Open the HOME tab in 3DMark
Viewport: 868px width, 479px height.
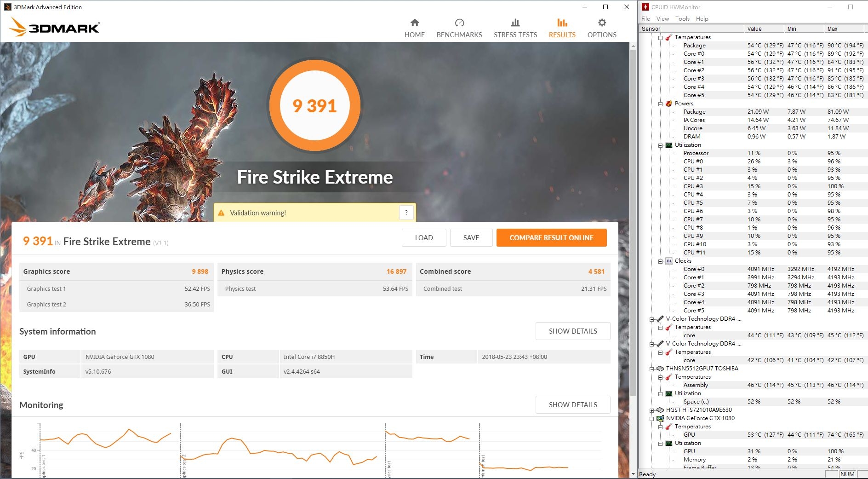(414, 29)
